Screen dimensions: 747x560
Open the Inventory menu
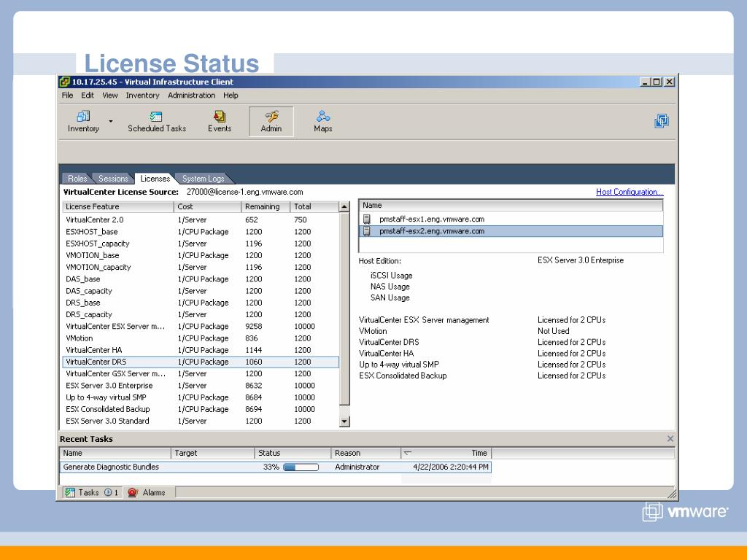pyautogui.click(x=142, y=96)
